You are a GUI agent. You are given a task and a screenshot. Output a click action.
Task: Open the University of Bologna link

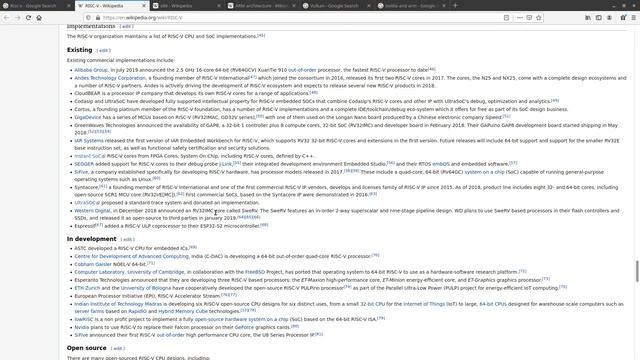(x=146, y=288)
